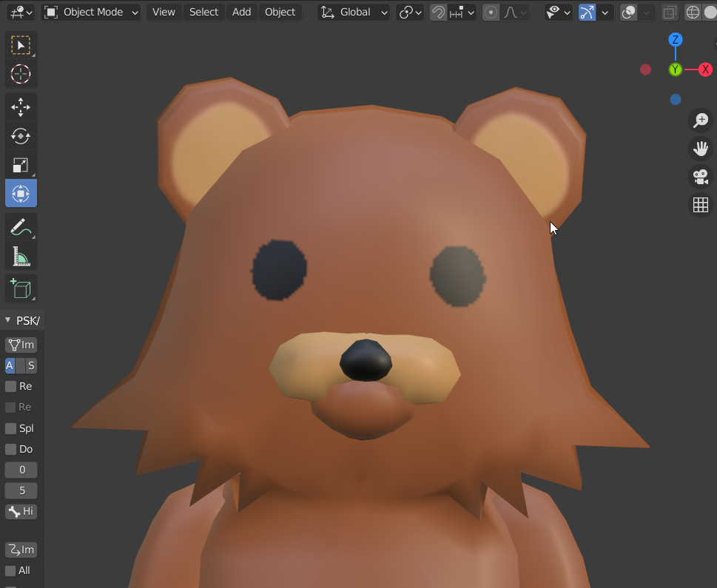717x588 pixels.
Task: Open Global transform orientation dropdown
Action: [x=354, y=13]
